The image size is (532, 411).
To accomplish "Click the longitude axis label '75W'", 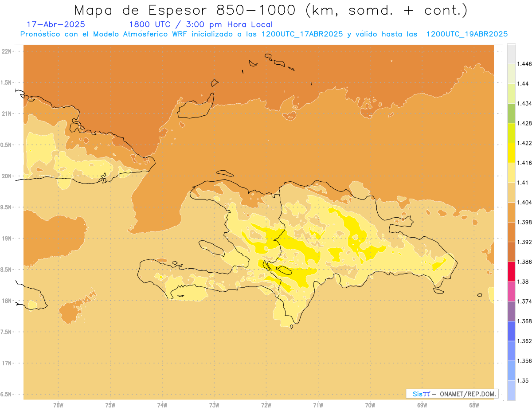I will 110,405.
